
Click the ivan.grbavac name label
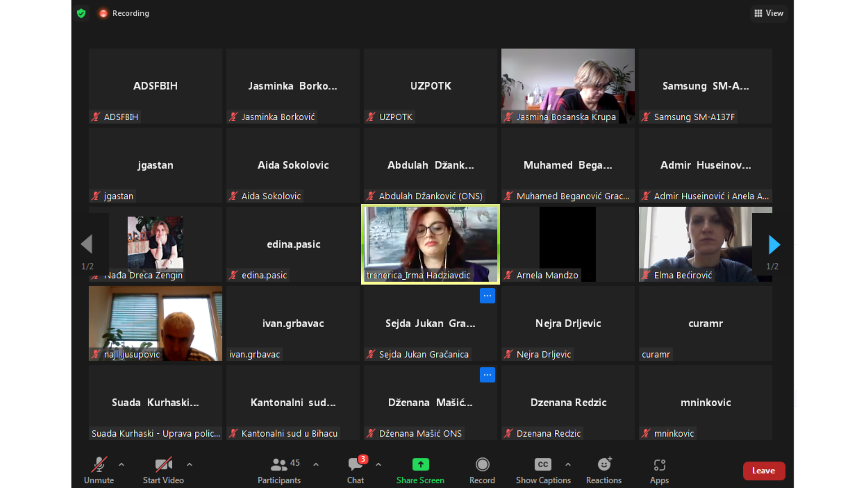click(x=254, y=354)
